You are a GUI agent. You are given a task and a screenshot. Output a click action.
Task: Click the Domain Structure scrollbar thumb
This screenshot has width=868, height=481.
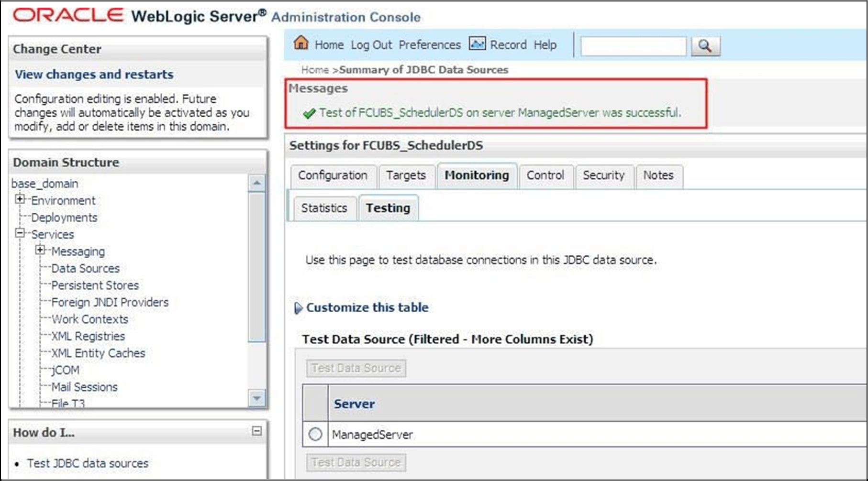(257, 267)
